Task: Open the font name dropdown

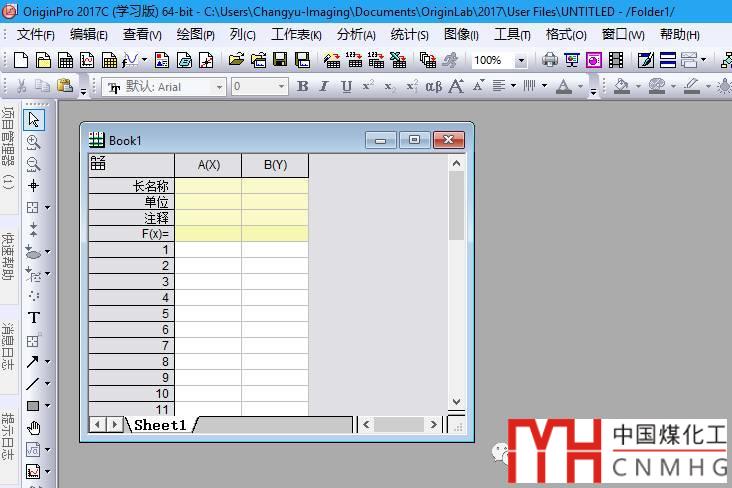Action: [x=219, y=87]
